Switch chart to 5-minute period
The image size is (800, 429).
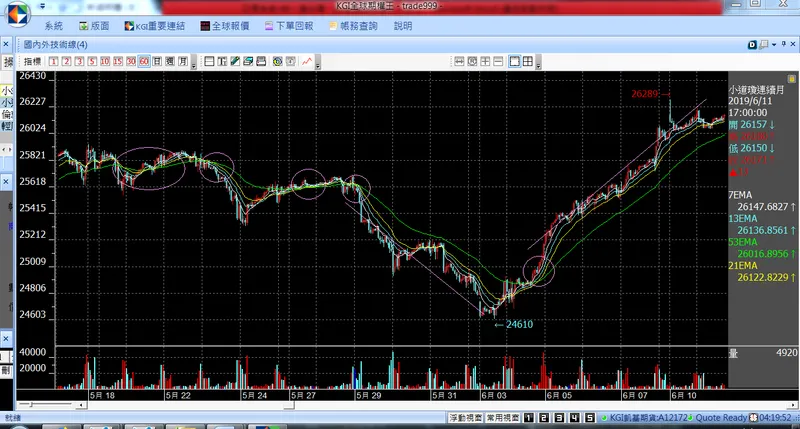click(x=92, y=62)
